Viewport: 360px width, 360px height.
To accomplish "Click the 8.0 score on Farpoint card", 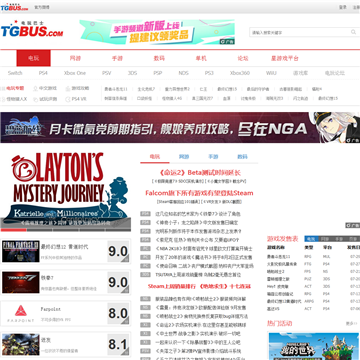I will click(118, 314).
